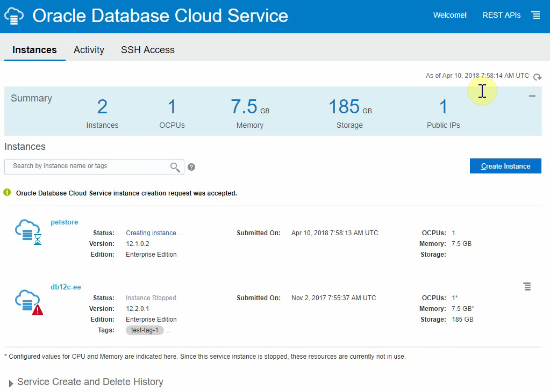Click db12c-ee version 12.2.0.1
Screen dimensions: 550x392
(x=138, y=309)
